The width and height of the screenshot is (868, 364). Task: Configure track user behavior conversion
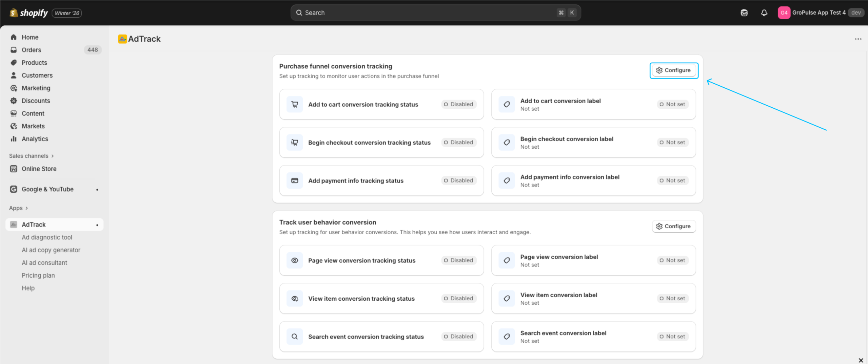tap(673, 226)
